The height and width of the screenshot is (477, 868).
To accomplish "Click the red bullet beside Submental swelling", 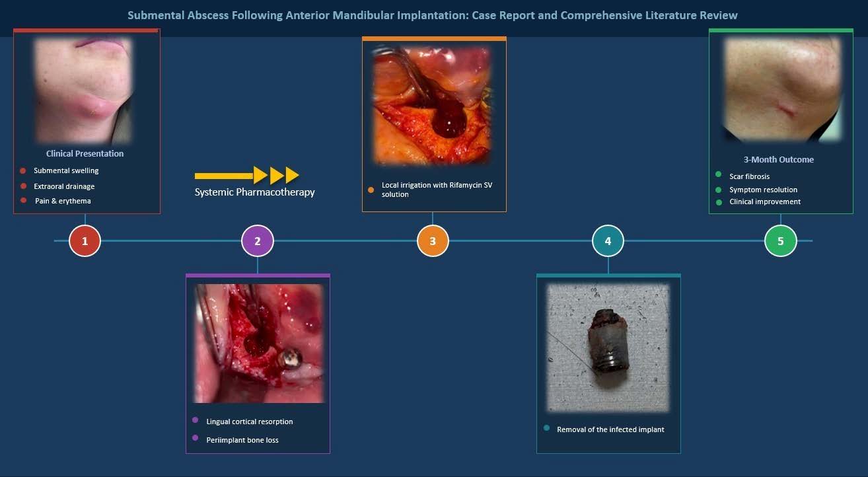I will click(x=23, y=170).
